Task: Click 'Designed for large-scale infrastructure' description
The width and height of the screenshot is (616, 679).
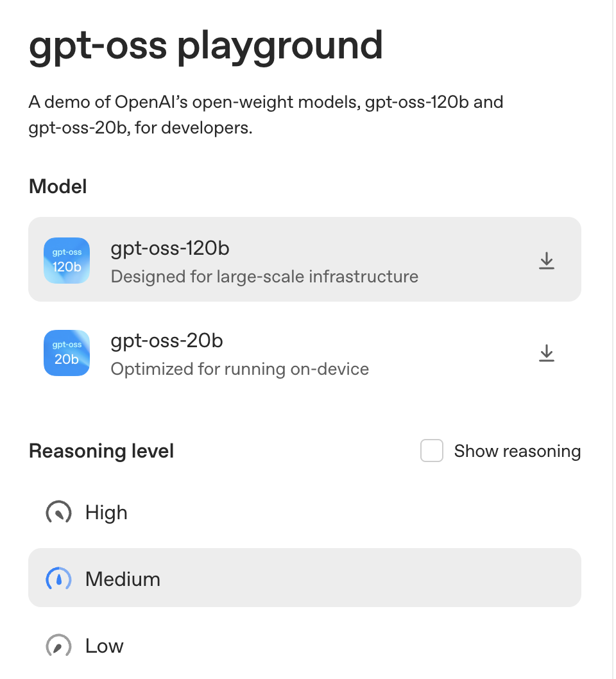Action: pyautogui.click(x=264, y=277)
